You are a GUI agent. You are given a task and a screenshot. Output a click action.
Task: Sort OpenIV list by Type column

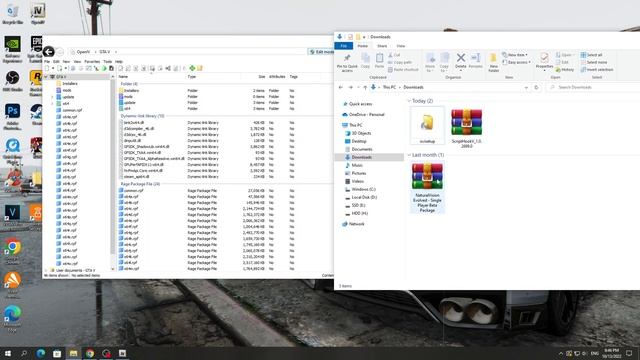tap(191, 77)
